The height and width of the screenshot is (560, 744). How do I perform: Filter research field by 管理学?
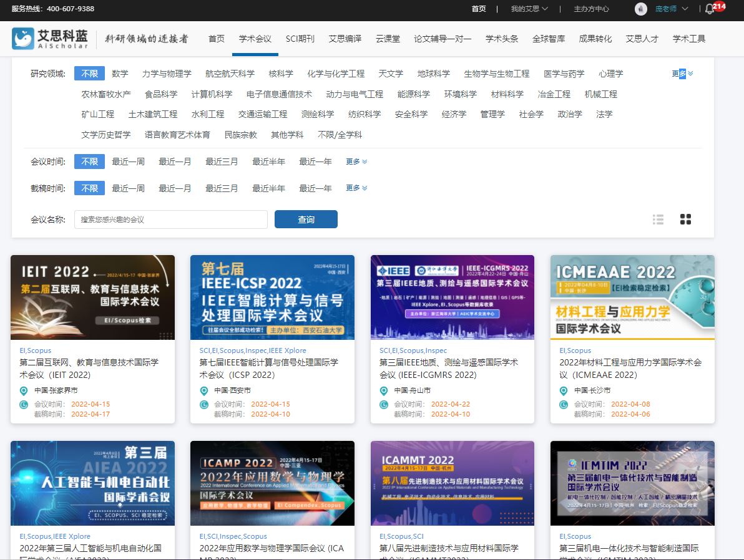coord(492,114)
